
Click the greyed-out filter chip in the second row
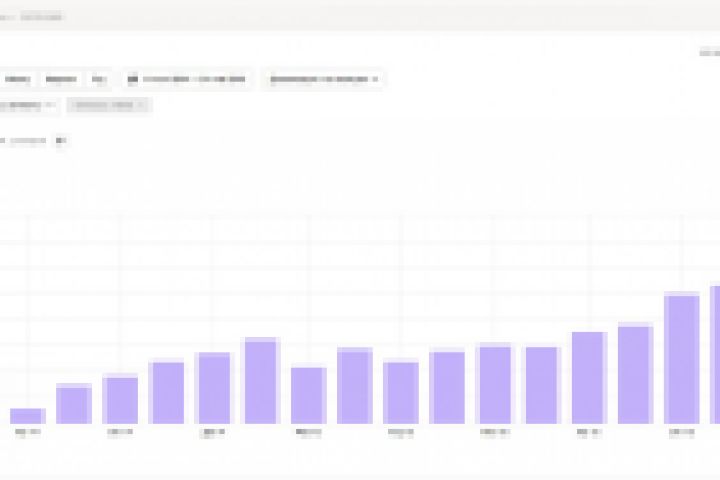click(109, 105)
